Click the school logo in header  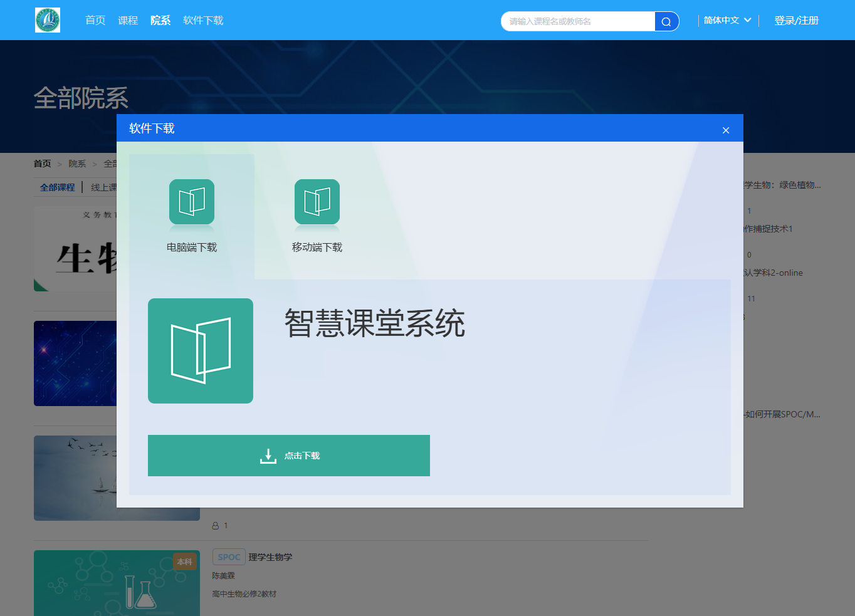pos(48,20)
